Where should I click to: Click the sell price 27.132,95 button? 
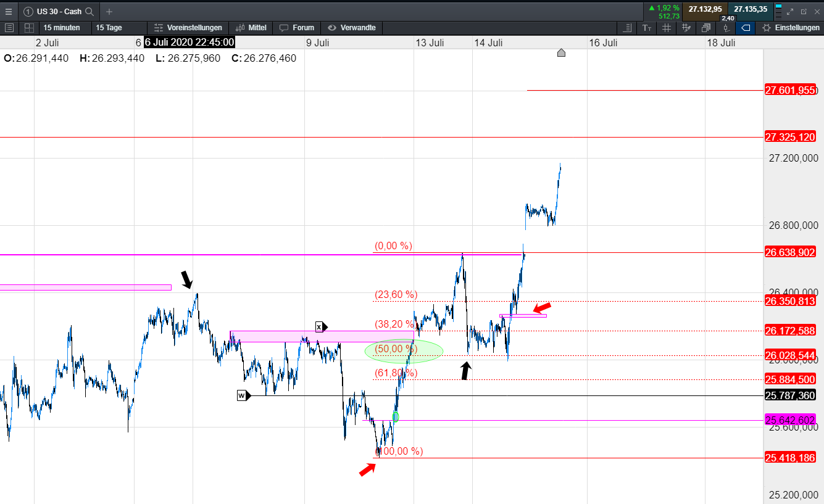pyautogui.click(x=705, y=9)
